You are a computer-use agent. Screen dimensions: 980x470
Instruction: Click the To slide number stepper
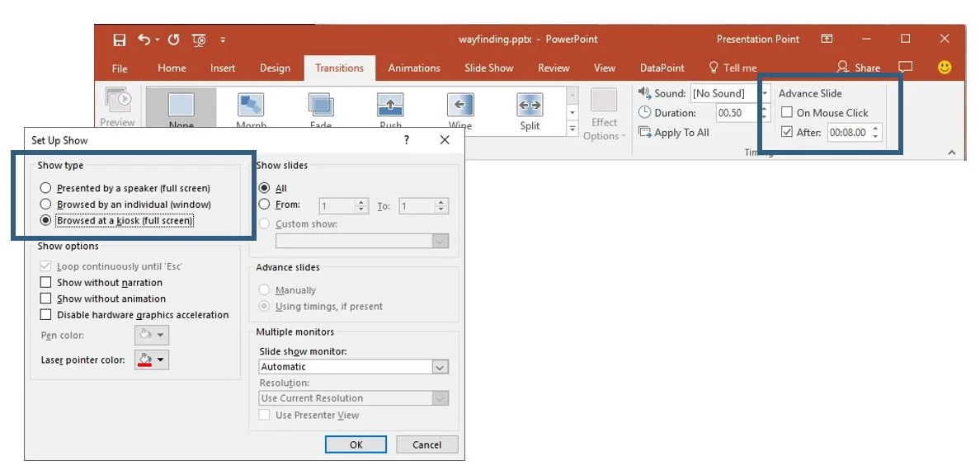pyautogui.click(x=441, y=205)
